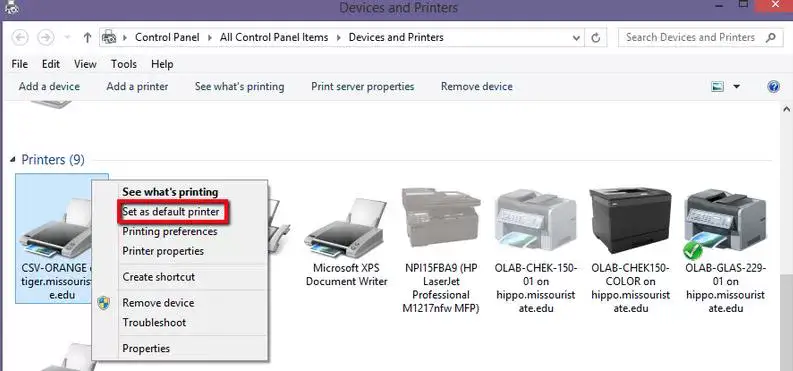The image size is (793, 371).
Task: Choose Create shortcut
Action: click(158, 277)
